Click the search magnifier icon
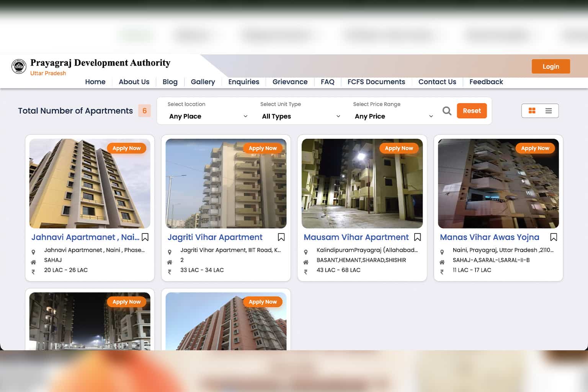588x392 pixels. (447, 111)
